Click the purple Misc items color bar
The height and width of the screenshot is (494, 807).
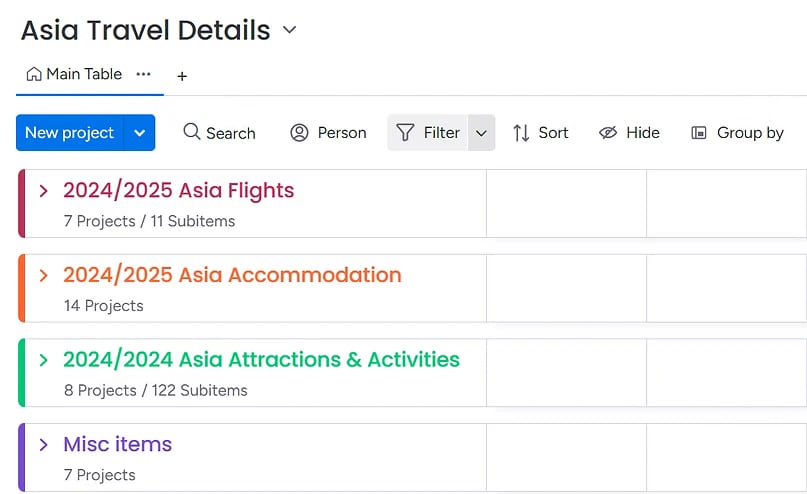click(21, 457)
